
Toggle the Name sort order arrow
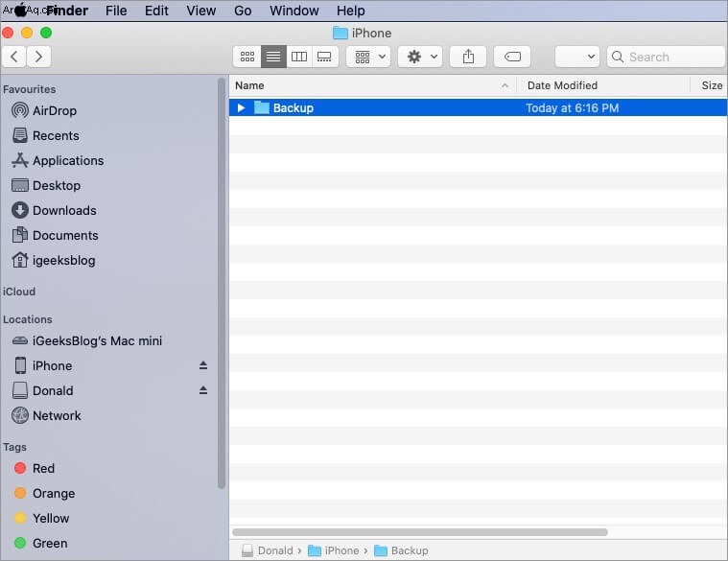505,86
